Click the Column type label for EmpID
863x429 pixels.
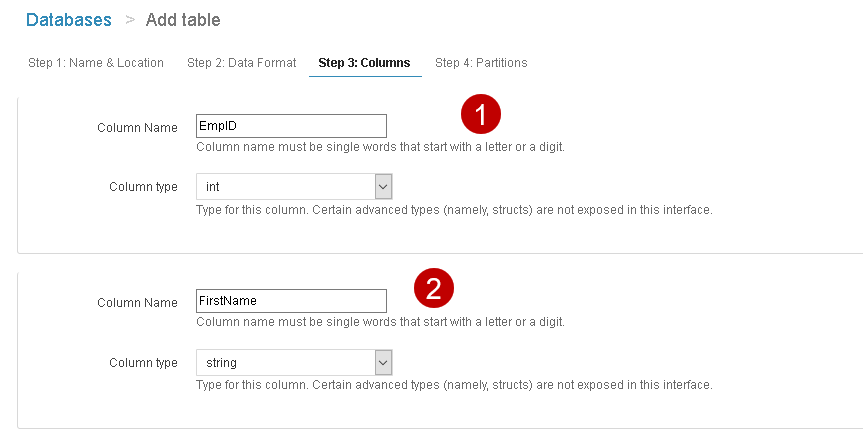pyautogui.click(x=143, y=187)
